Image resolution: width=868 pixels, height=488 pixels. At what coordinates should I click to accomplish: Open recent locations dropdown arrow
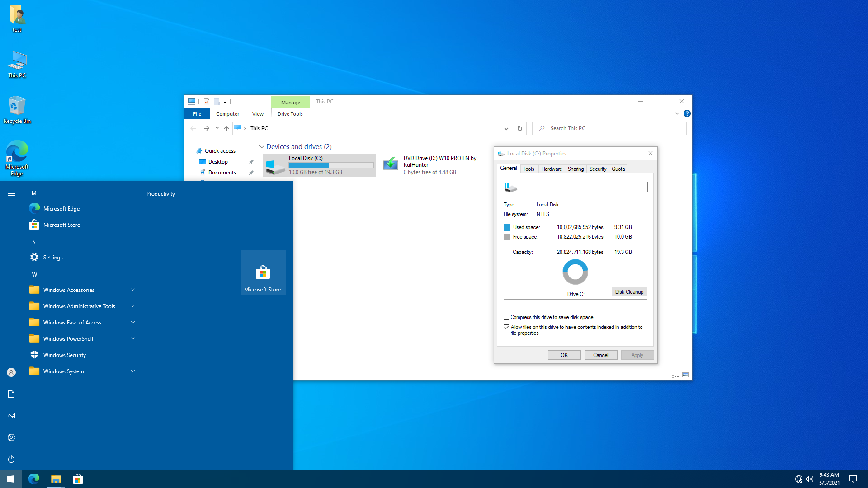click(217, 128)
